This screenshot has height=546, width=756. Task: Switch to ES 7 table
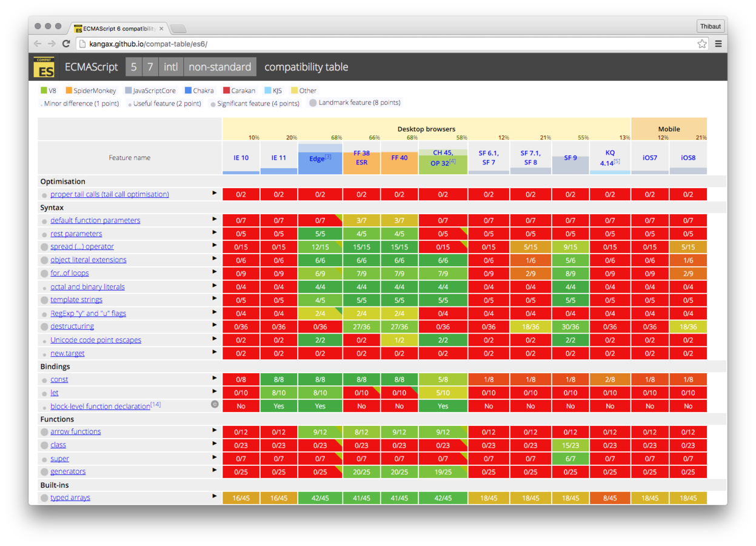click(150, 67)
